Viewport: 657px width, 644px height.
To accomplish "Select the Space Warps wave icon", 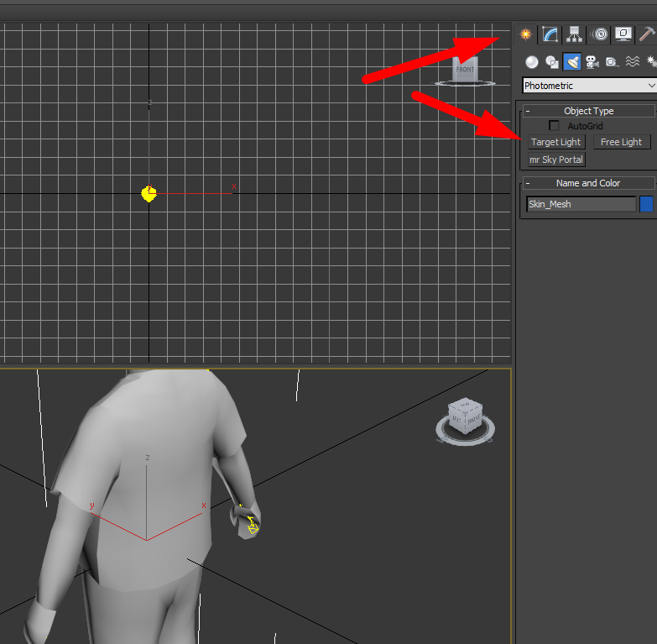I will click(633, 61).
